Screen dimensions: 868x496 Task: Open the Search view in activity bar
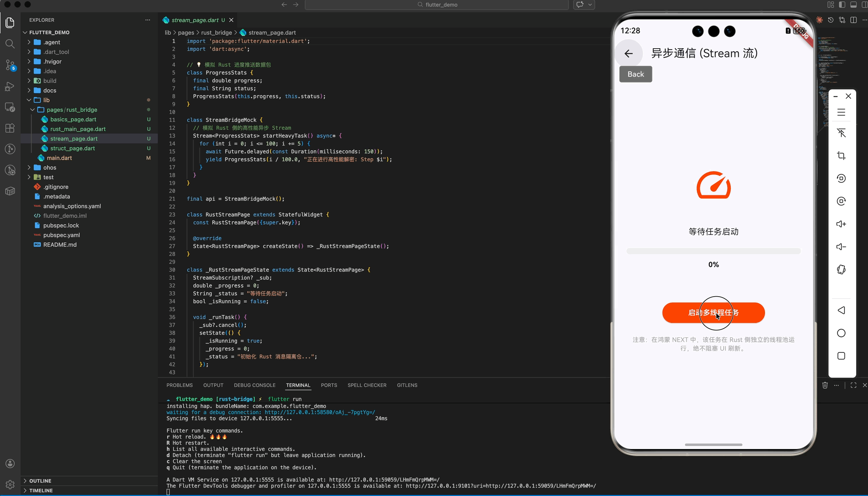point(10,44)
